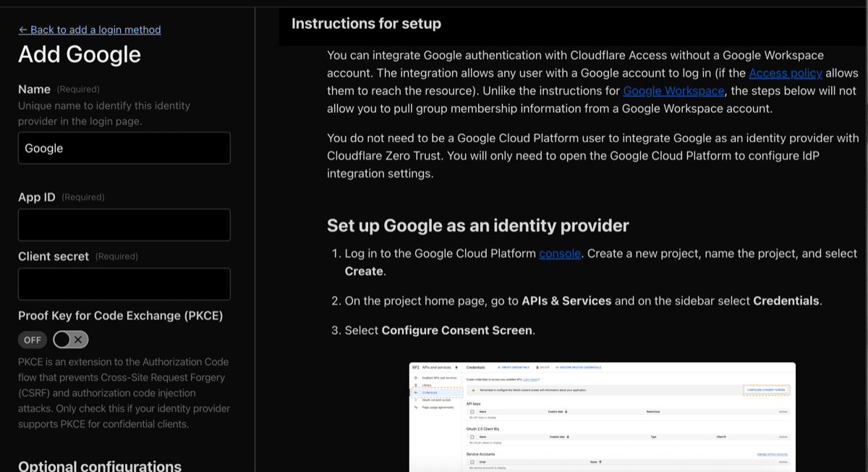Focus the App ID input field
The image size is (868, 472).
(x=124, y=224)
